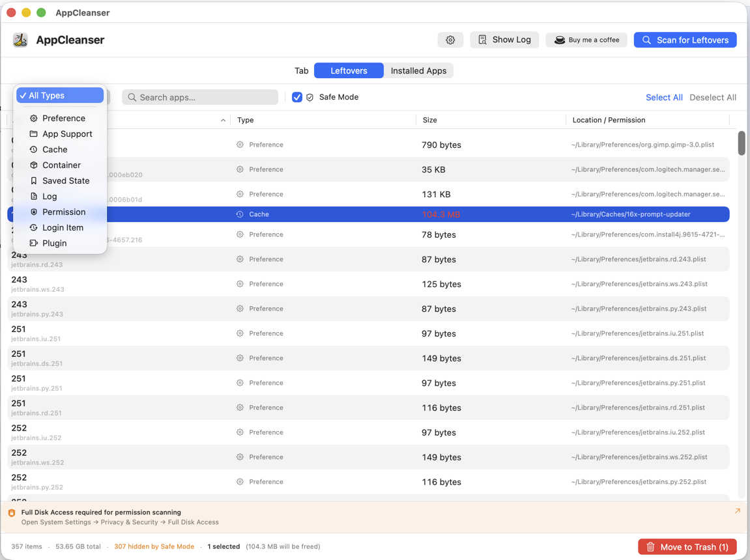Toggle sort order with the column chevron
Viewport: 750px width, 560px height.
coord(223,120)
